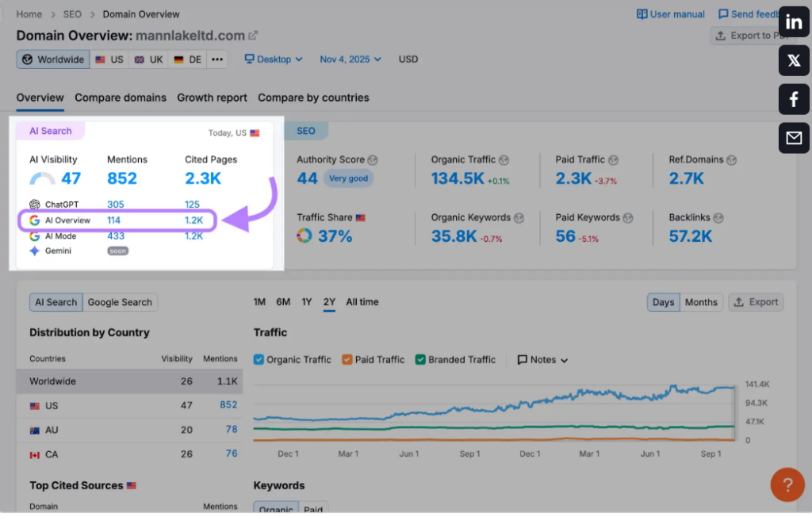812x517 pixels.
Task: Open the orange help question mark button
Action: 787,484
